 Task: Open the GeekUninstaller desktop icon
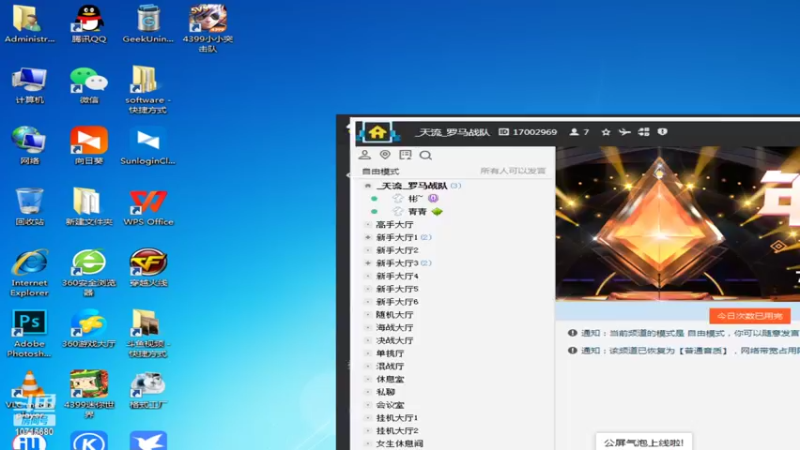coord(148,24)
